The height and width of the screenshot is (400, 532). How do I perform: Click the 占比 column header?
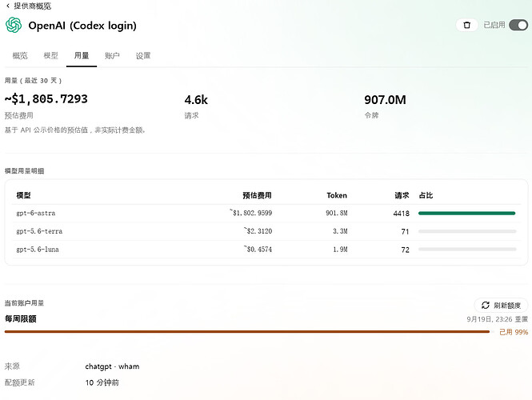(x=426, y=195)
